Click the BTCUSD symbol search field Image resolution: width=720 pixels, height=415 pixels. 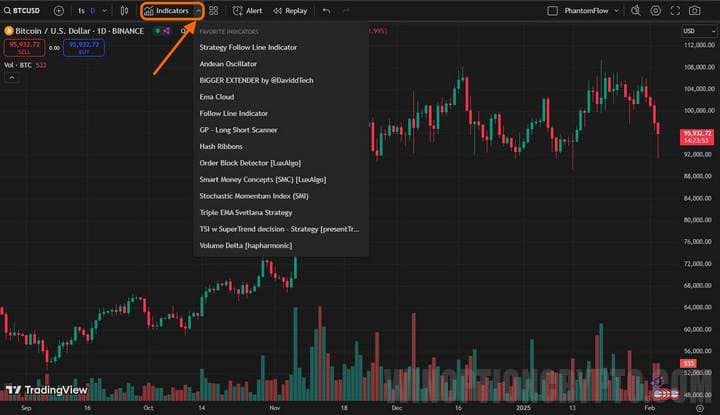26,10
